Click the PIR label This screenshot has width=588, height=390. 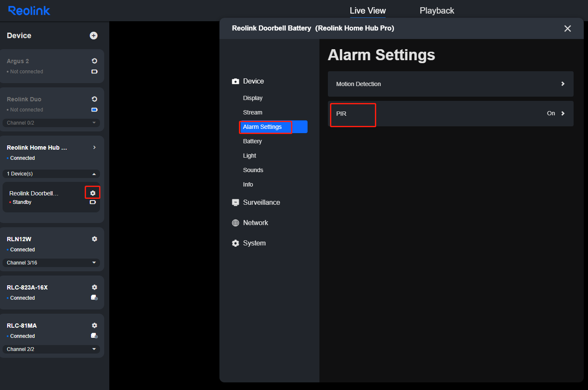(x=341, y=114)
